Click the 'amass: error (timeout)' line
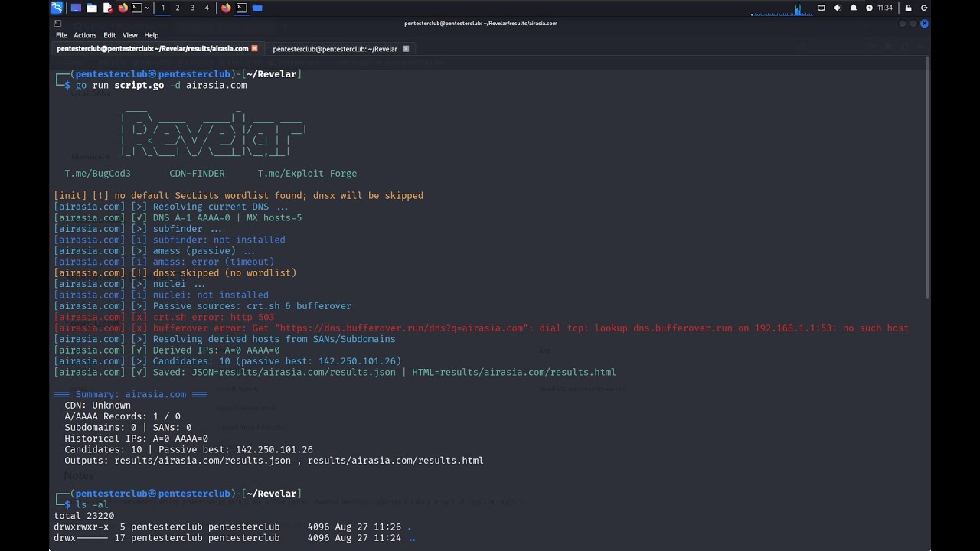Image resolution: width=980 pixels, height=551 pixels. (164, 262)
